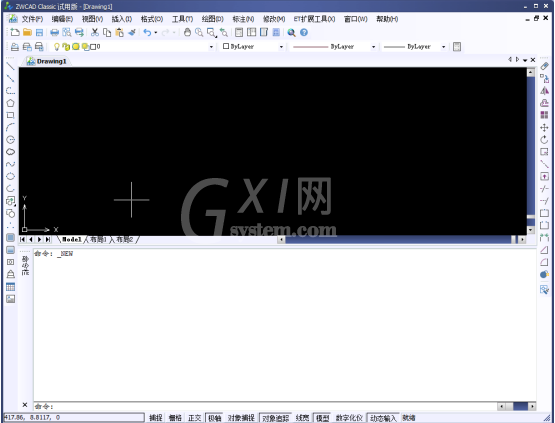
Task: Toggle Polar (极轴) in the status bar
Action: tap(214, 418)
